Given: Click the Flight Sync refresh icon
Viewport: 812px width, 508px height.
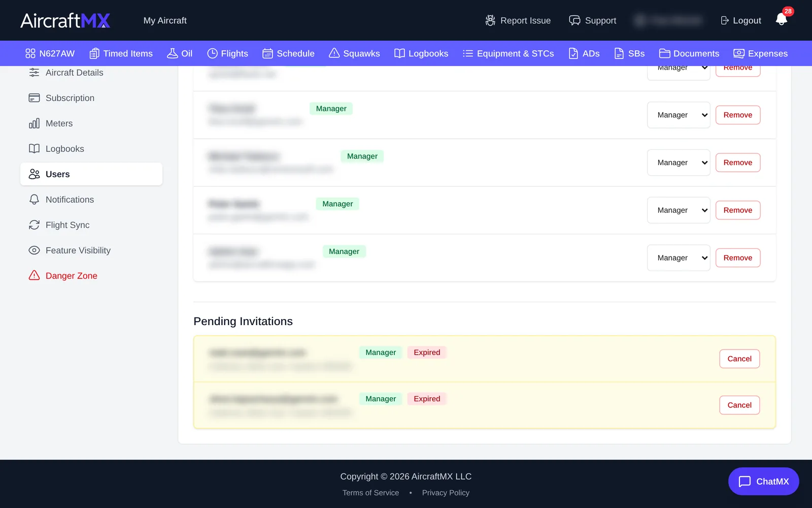Looking at the screenshot, I should point(34,225).
